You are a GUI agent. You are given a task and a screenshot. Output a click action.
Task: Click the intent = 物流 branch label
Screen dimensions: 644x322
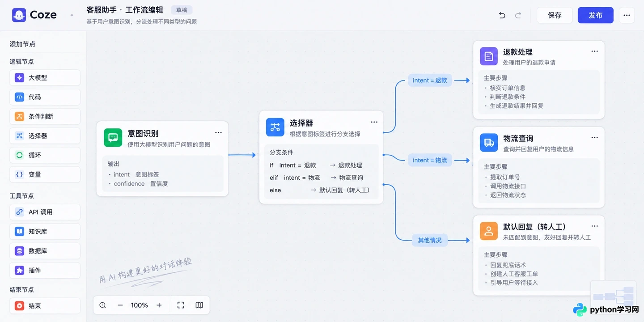430,160
